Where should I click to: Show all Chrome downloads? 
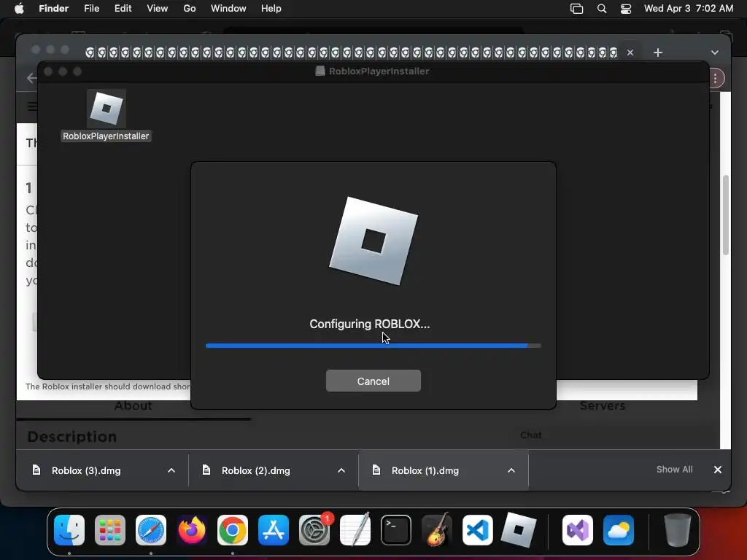[674, 470]
